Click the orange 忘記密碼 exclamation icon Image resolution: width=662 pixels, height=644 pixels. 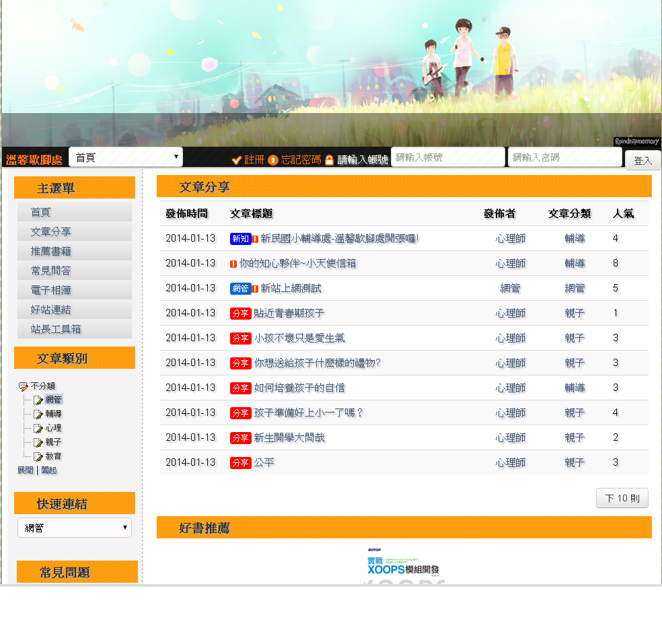point(273,160)
